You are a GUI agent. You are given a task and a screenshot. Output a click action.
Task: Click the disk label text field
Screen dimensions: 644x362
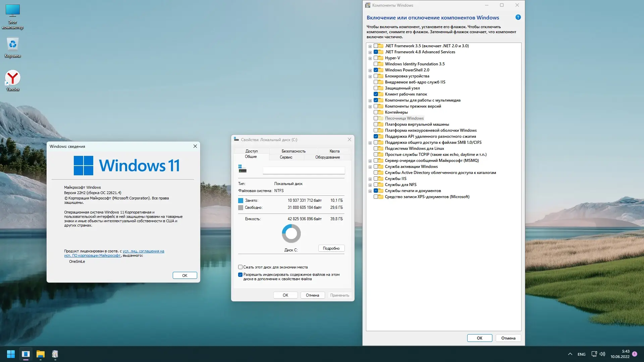pos(303,171)
